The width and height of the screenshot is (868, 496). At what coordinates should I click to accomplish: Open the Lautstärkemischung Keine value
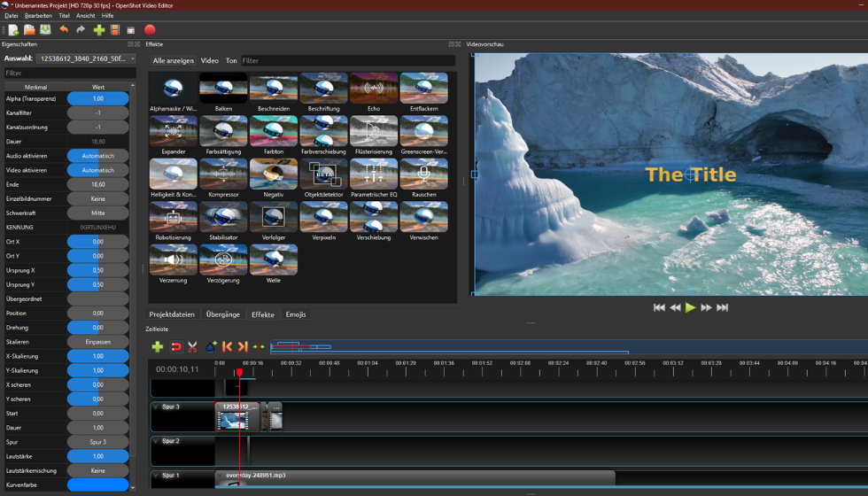coord(98,470)
